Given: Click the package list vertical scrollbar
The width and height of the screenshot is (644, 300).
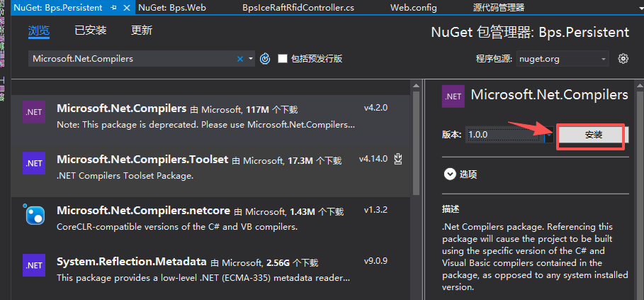Looking at the screenshot, I should click(416, 144).
